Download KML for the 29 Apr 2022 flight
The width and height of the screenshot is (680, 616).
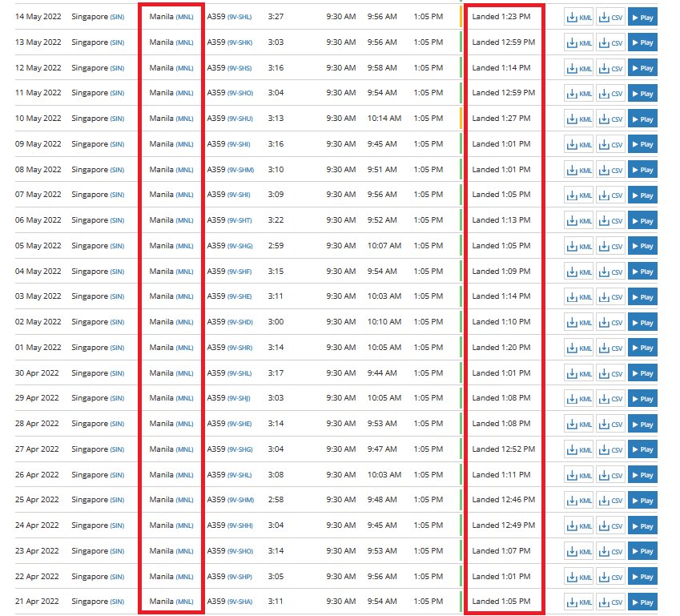578,399
